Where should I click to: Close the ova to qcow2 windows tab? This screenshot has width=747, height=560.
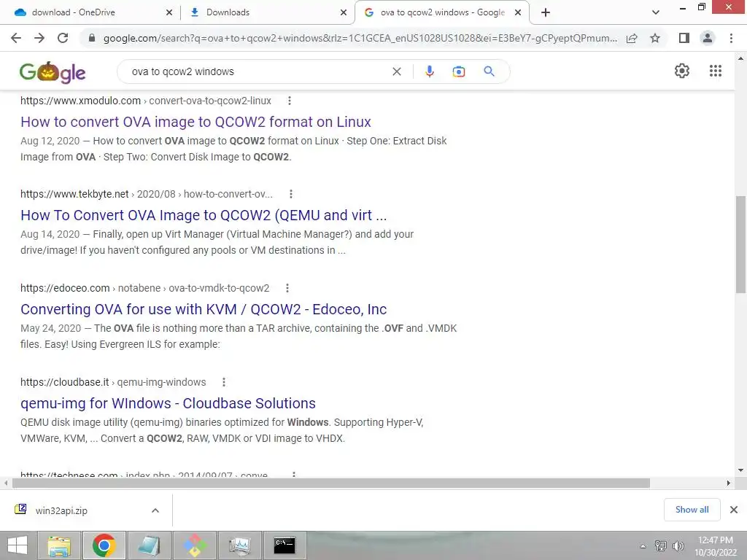pos(518,12)
